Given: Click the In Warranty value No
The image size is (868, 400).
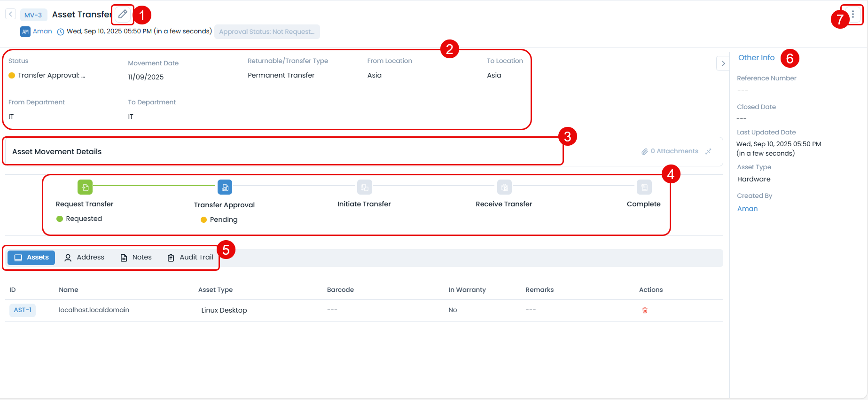Looking at the screenshot, I should coord(453,310).
